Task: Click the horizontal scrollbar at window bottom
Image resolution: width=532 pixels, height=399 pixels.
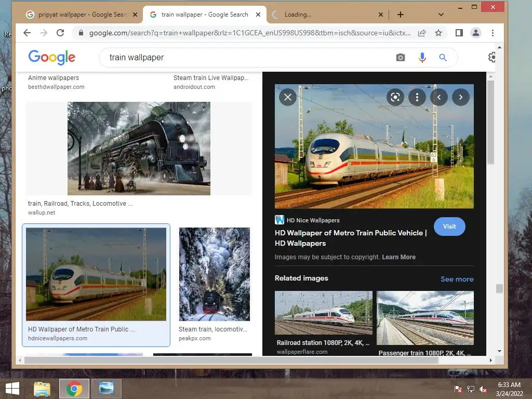Action: (231, 361)
